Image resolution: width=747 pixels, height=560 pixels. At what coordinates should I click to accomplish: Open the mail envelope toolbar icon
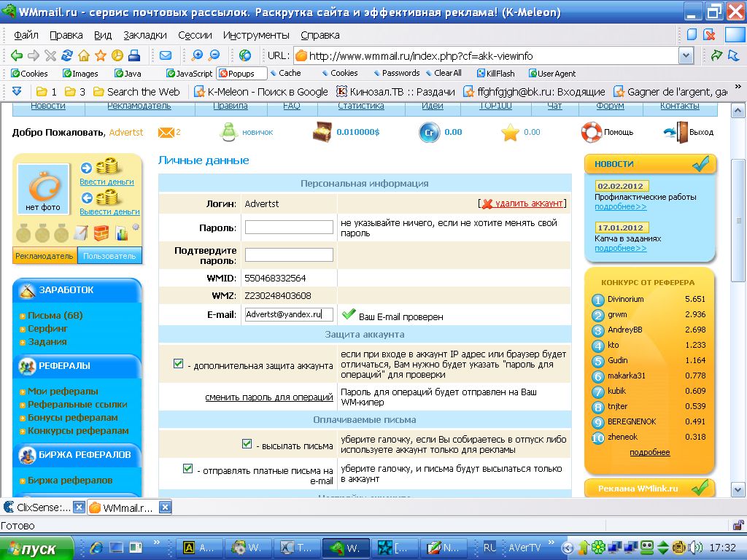click(x=166, y=55)
